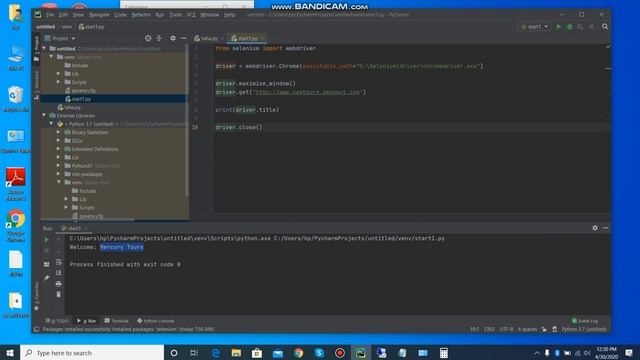Open the VCS menu
The width and height of the screenshot is (640, 360).
click(191, 15)
